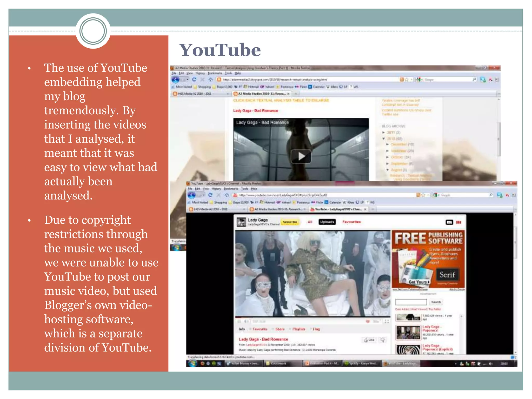The image size is (532, 399).
Task: Switch to grid view icon on Lady Gaga channel
Action: (x=458, y=222)
